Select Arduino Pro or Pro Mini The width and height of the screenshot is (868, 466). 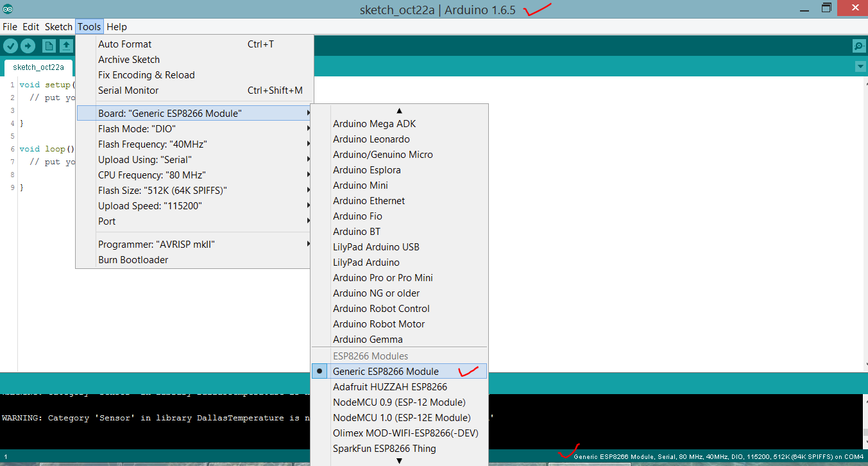pos(400,278)
